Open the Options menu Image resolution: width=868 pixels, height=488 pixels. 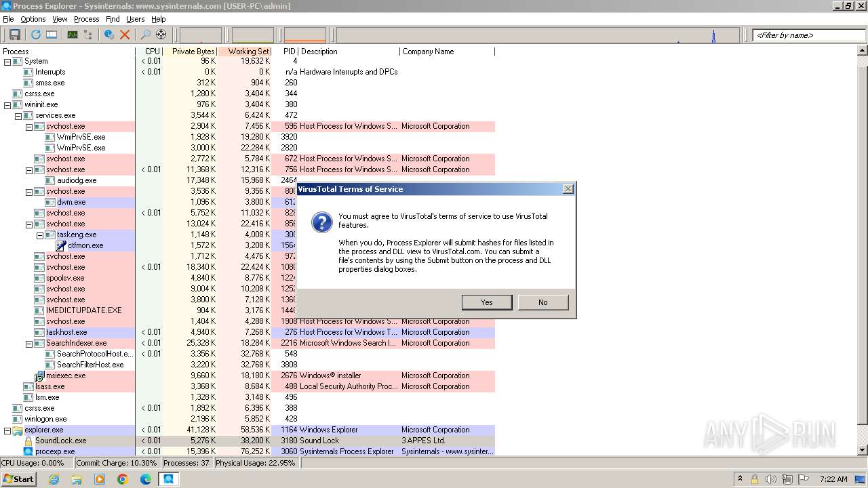(x=33, y=19)
